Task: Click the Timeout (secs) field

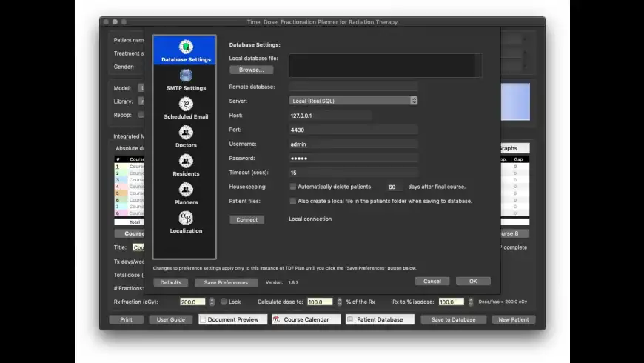Action: pyautogui.click(x=353, y=173)
